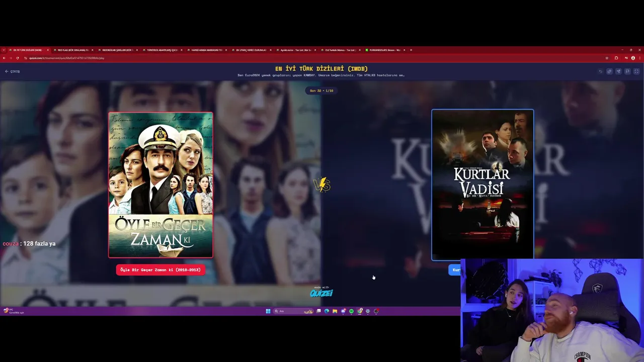
Task: Click the taskbar search box
Action: [x=293, y=311]
